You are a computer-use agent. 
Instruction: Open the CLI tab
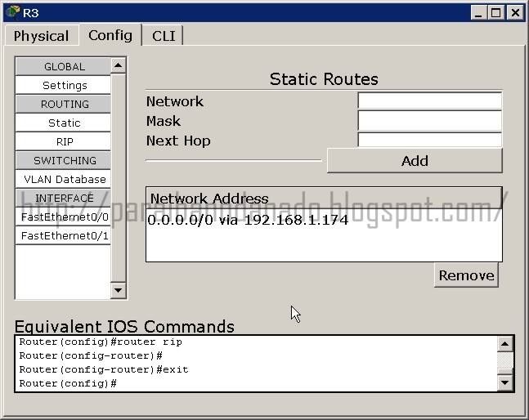(164, 36)
